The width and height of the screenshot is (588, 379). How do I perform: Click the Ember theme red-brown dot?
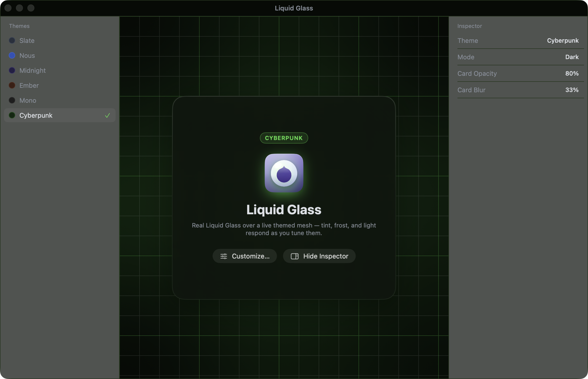[x=12, y=86]
